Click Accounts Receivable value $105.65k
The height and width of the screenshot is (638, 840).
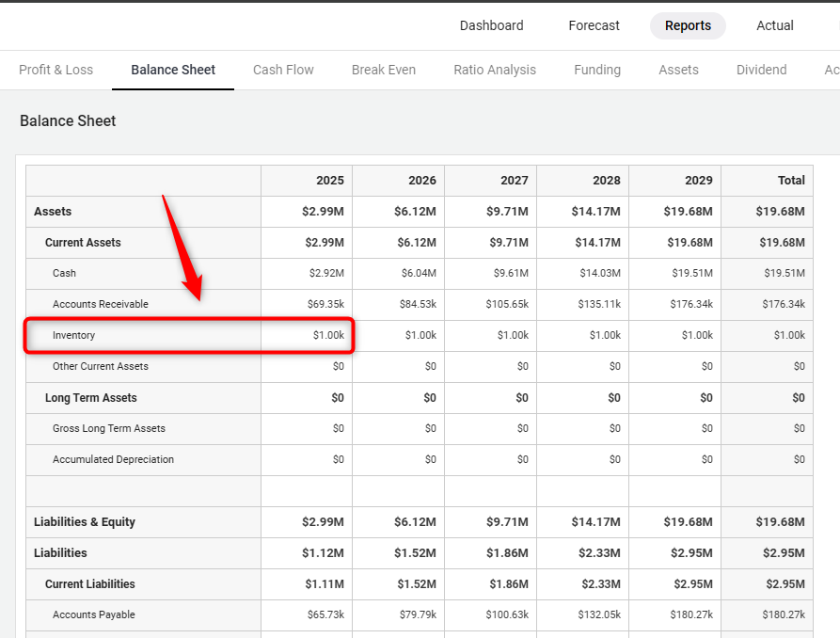(x=507, y=304)
